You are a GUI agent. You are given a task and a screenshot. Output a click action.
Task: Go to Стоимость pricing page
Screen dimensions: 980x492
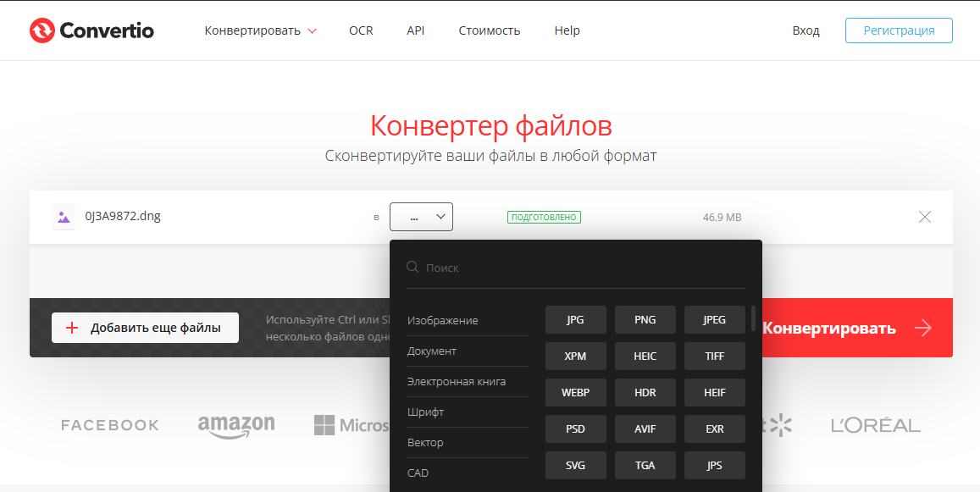click(490, 30)
